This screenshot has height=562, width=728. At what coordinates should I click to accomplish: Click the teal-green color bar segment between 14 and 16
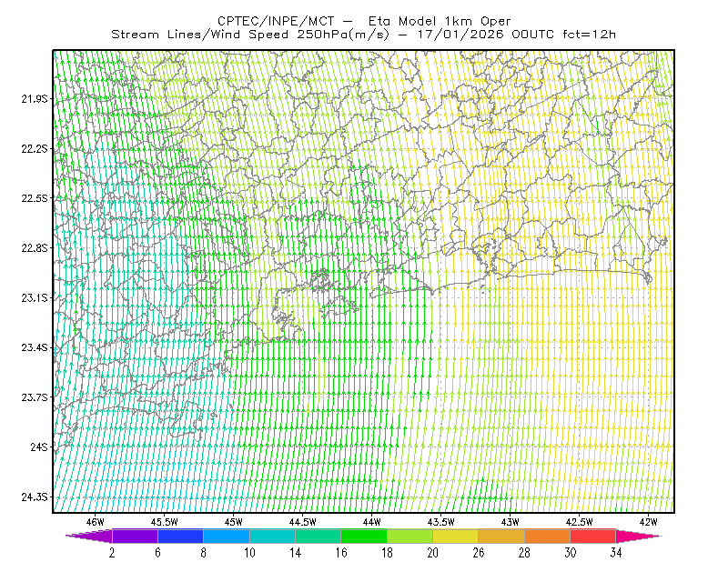[x=318, y=536]
